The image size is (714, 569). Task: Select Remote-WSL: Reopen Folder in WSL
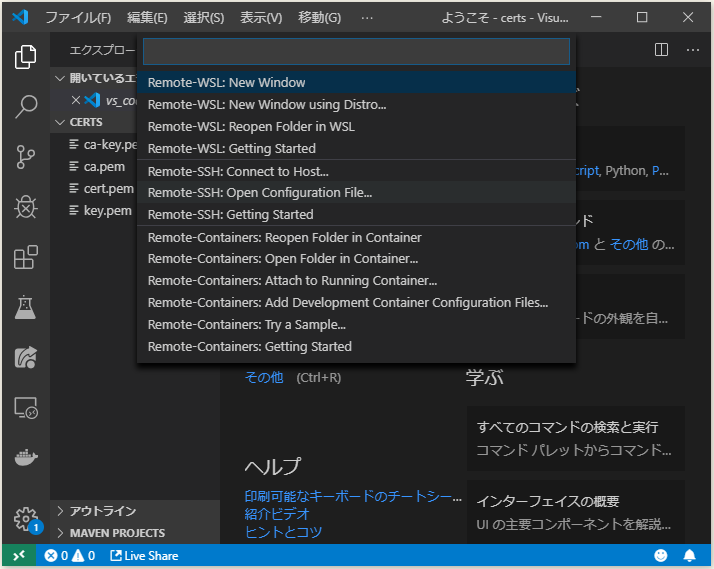click(x=356, y=127)
